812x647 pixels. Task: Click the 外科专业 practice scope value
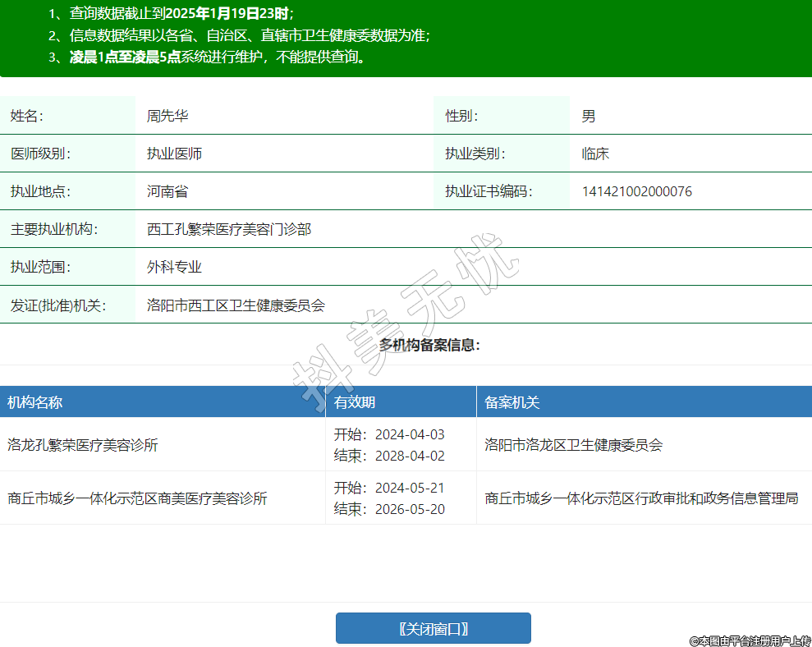pos(174,267)
